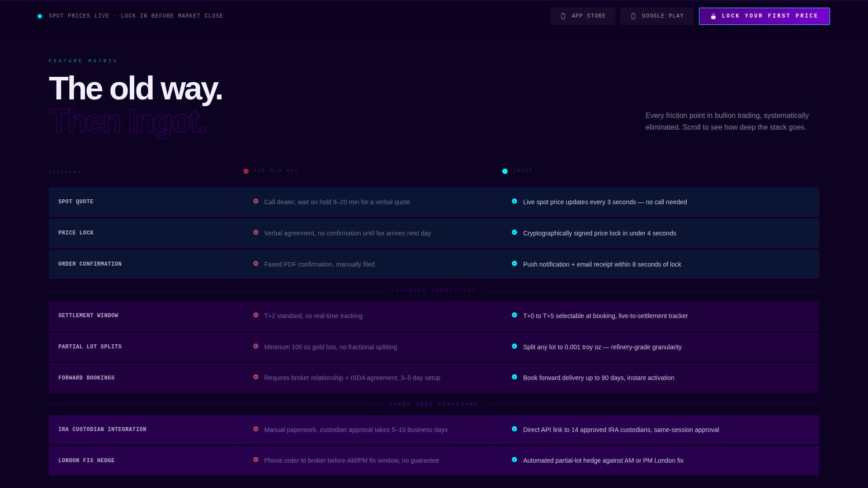Click 'T+2 standard, no real-time tracking' text
The height and width of the screenshot is (488, 868).
pos(313,316)
